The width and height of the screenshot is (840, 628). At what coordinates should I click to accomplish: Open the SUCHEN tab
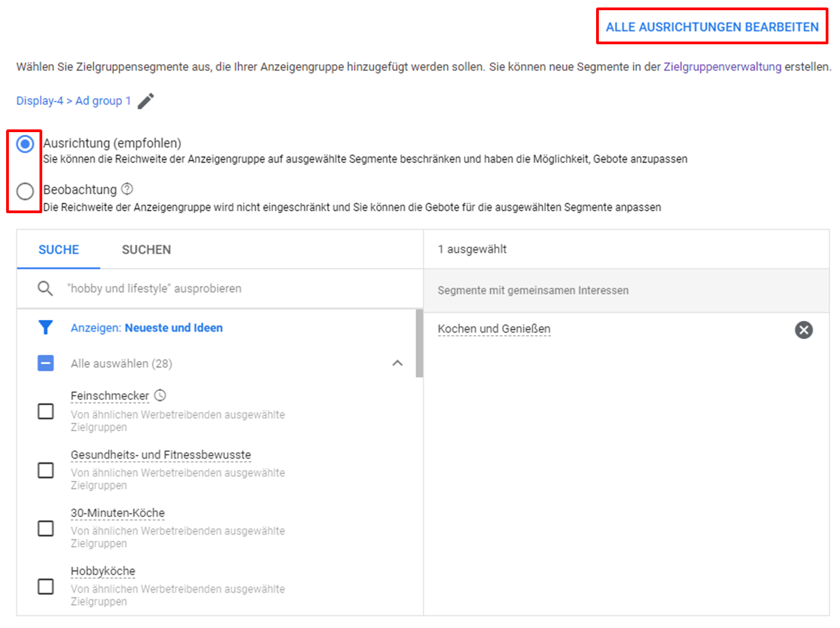(x=146, y=250)
